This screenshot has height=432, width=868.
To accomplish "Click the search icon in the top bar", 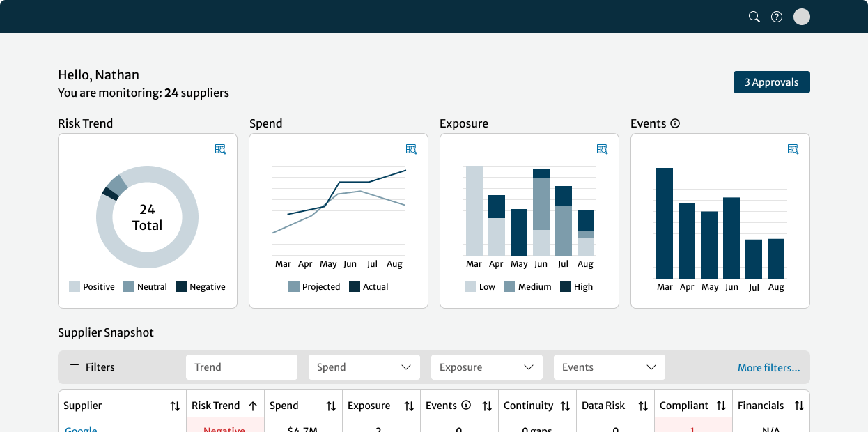I will (754, 16).
